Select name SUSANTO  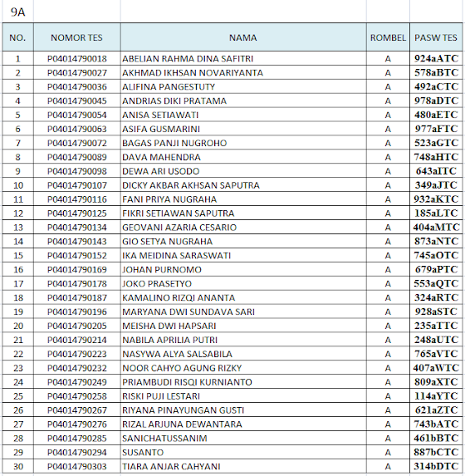point(143,453)
